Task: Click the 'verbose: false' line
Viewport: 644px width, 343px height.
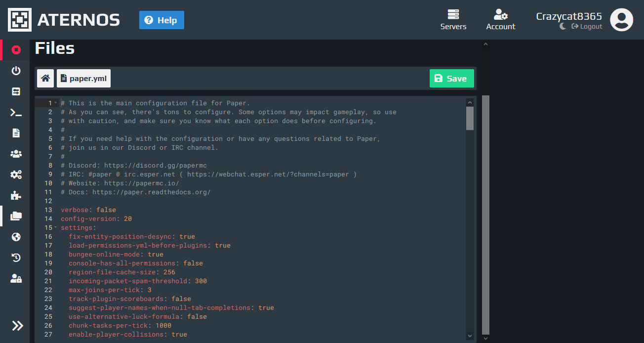Action: click(88, 210)
